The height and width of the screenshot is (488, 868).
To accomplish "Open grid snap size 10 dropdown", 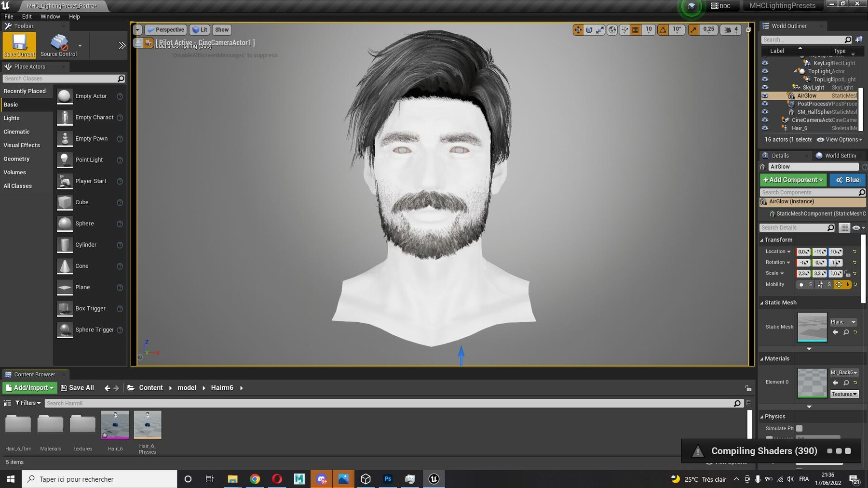I will pos(649,30).
